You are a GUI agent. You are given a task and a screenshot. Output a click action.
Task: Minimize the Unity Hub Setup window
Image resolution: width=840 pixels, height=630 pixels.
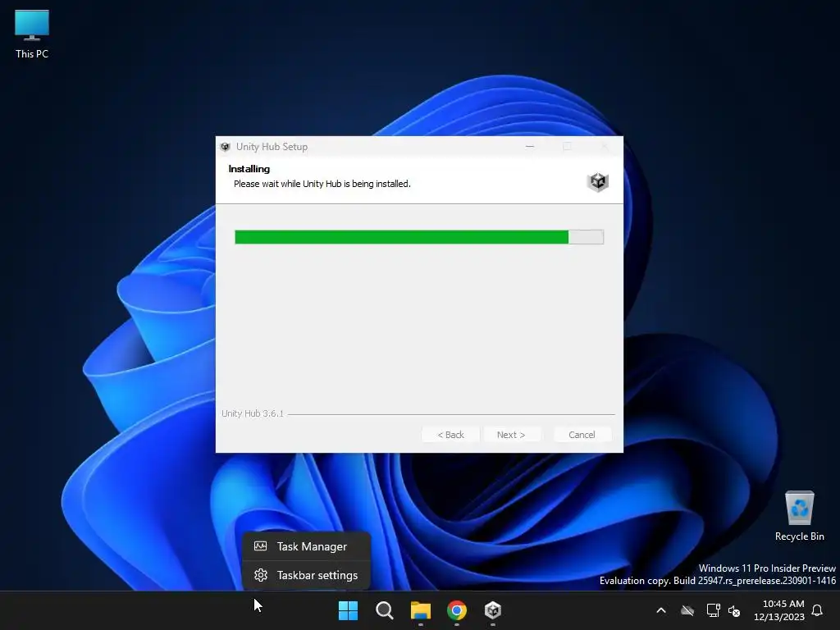click(530, 146)
